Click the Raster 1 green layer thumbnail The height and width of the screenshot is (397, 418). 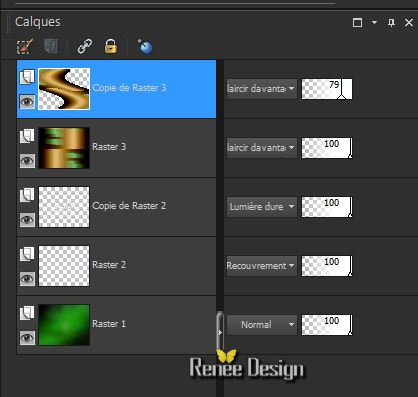point(64,325)
